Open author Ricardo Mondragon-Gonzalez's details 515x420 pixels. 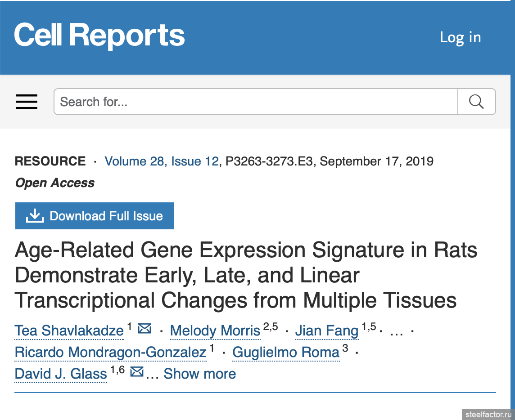[111, 352]
